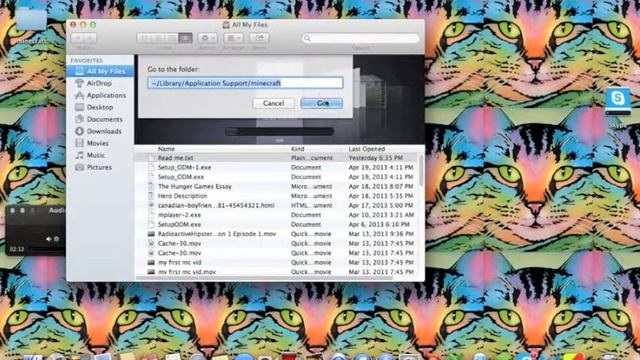The image size is (640, 360).
Task: Go back with the Finder Back arrow
Action: pos(78,38)
